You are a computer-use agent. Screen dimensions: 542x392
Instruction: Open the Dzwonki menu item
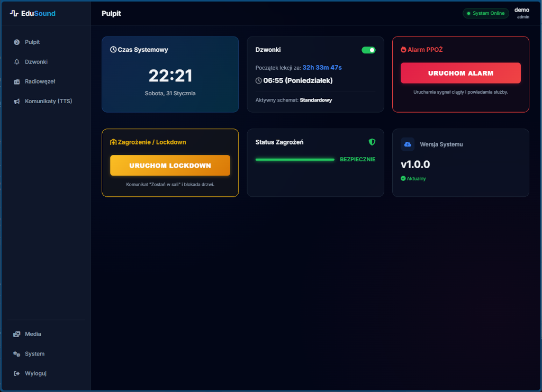point(36,62)
